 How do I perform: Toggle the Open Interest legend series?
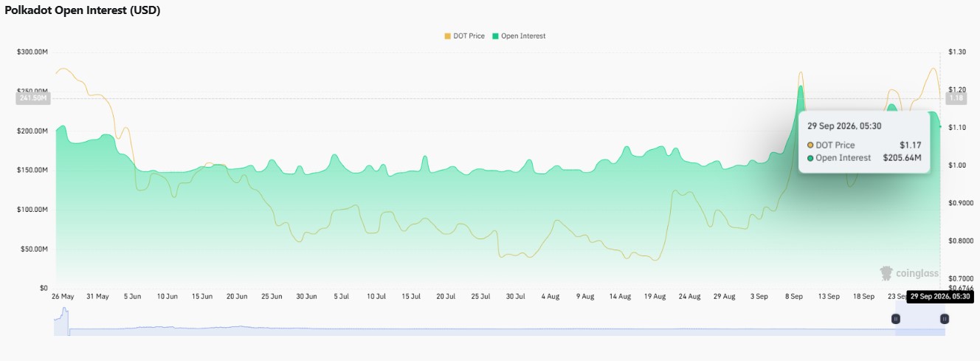coord(519,35)
